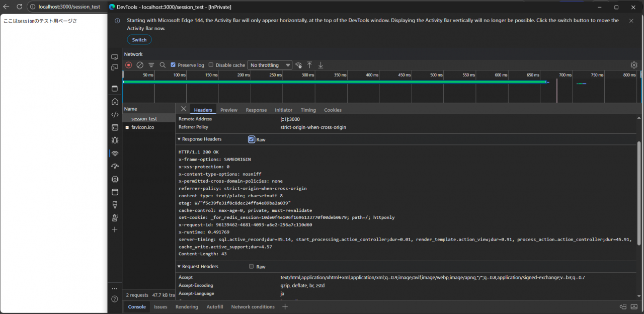This screenshot has width=644, height=314.
Task: Check Raw for Request Headers
Action: pos(252,267)
